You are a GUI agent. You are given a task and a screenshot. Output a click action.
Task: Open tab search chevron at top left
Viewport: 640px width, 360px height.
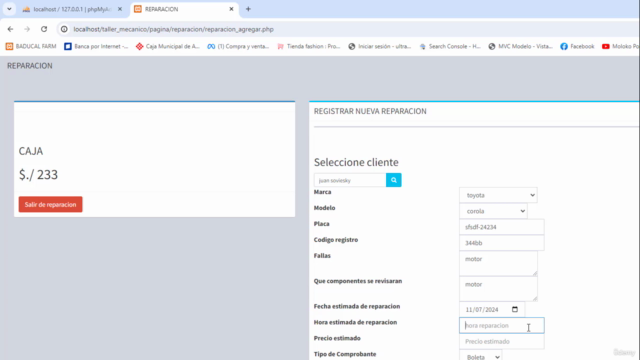(x=9, y=9)
